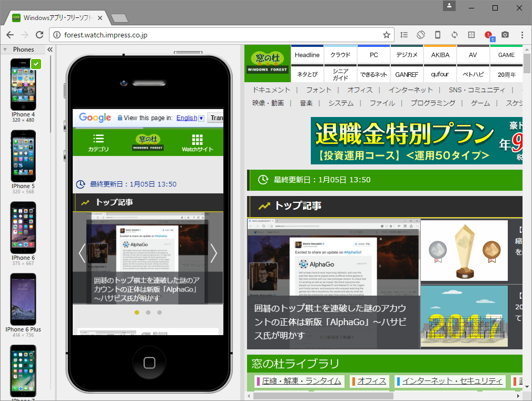Click the scroll sync icon near the address bar
The image size is (532, 401).
click(x=404, y=35)
